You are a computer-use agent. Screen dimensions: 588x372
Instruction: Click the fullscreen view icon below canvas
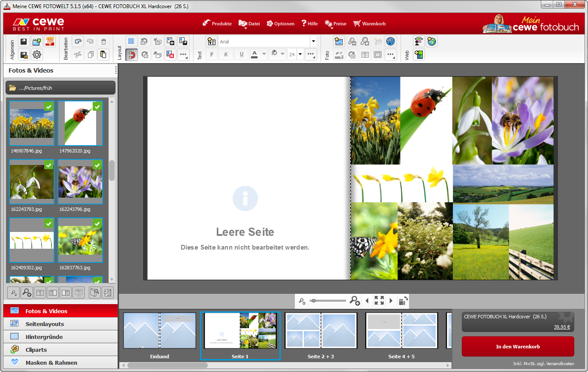click(x=379, y=301)
